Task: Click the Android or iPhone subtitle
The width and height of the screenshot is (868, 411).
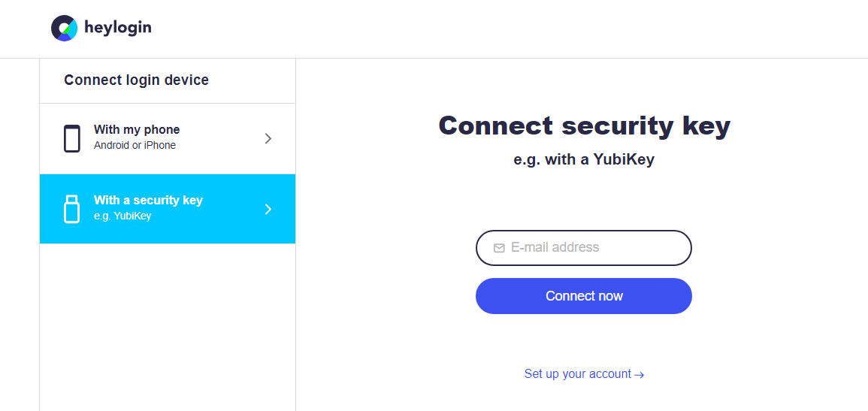Action: (x=135, y=146)
